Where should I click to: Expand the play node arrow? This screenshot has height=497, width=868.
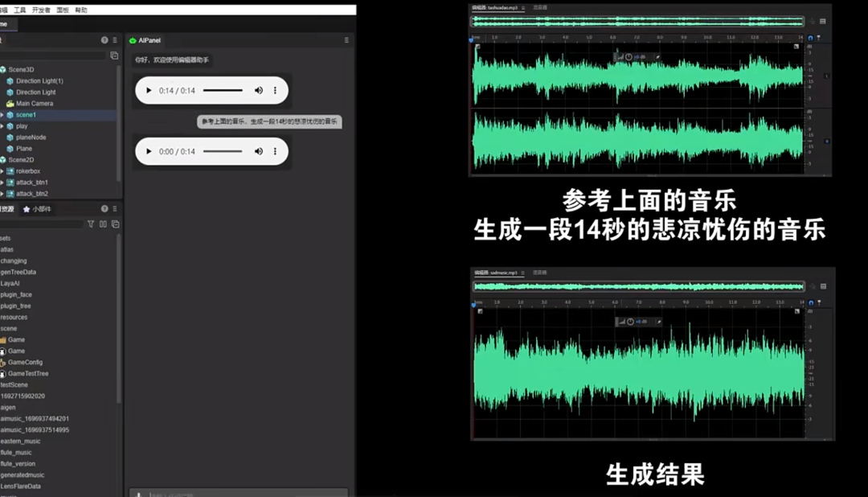tap(2, 126)
